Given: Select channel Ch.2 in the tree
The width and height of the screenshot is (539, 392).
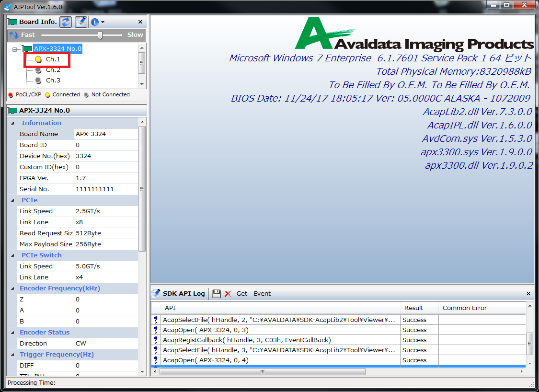Looking at the screenshot, I should click(x=53, y=70).
